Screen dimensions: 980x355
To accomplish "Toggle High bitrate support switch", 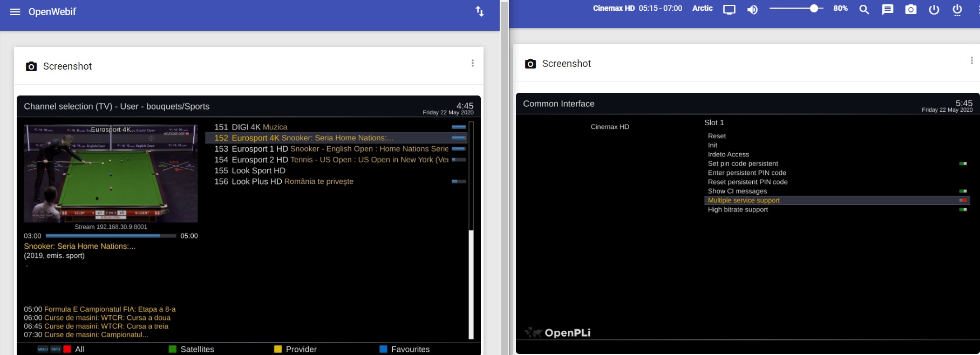I will pyautogui.click(x=963, y=209).
